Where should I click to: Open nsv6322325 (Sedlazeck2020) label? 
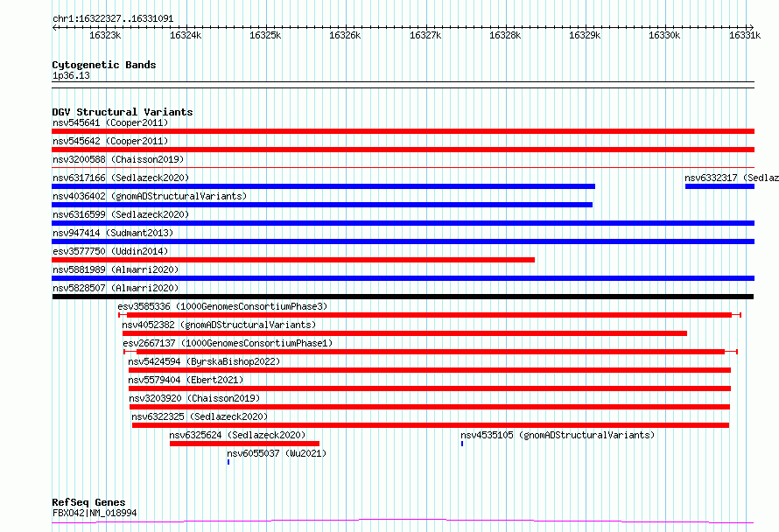[x=200, y=416]
